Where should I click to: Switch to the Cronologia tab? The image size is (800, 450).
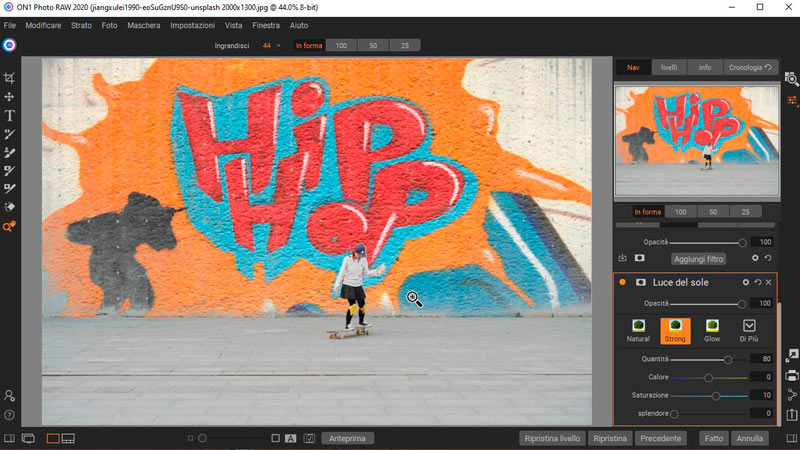click(x=750, y=67)
